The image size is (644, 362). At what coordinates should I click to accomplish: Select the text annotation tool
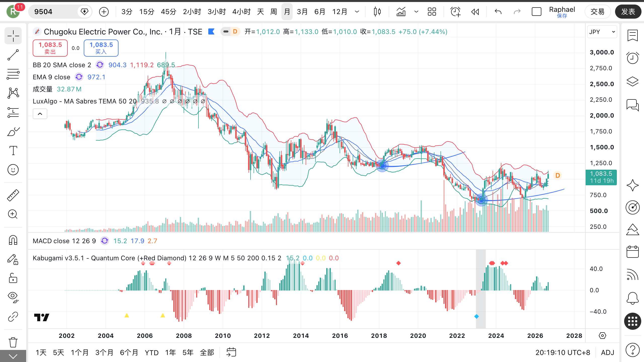click(x=13, y=151)
